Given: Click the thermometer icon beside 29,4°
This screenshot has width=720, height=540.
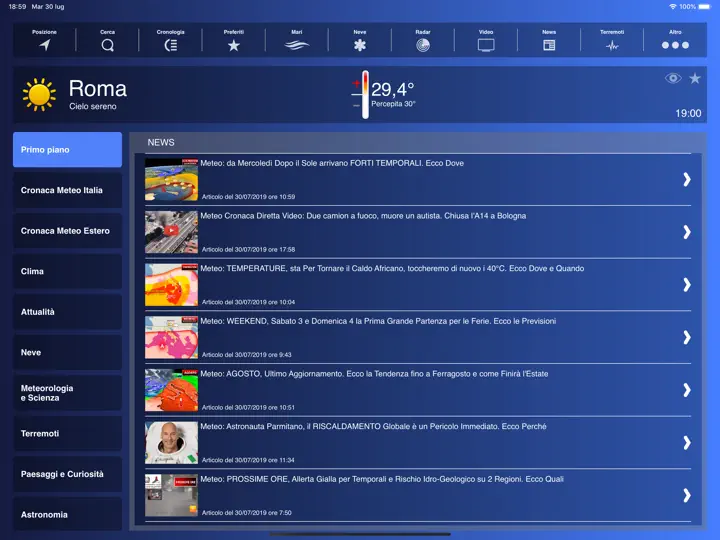Looking at the screenshot, I should pos(364,95).
